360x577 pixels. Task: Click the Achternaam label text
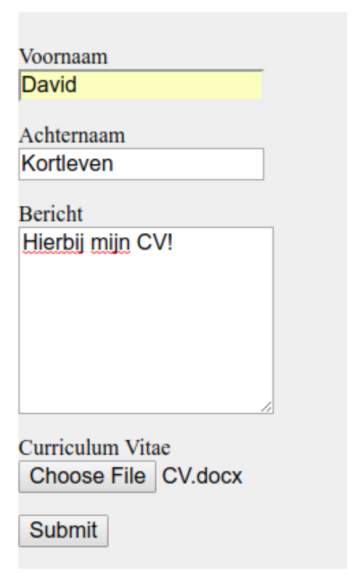tap(72, 135)
